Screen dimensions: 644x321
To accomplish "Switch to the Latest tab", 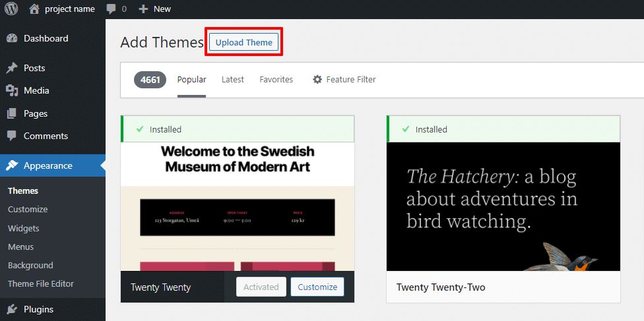I will click(233, 80).
